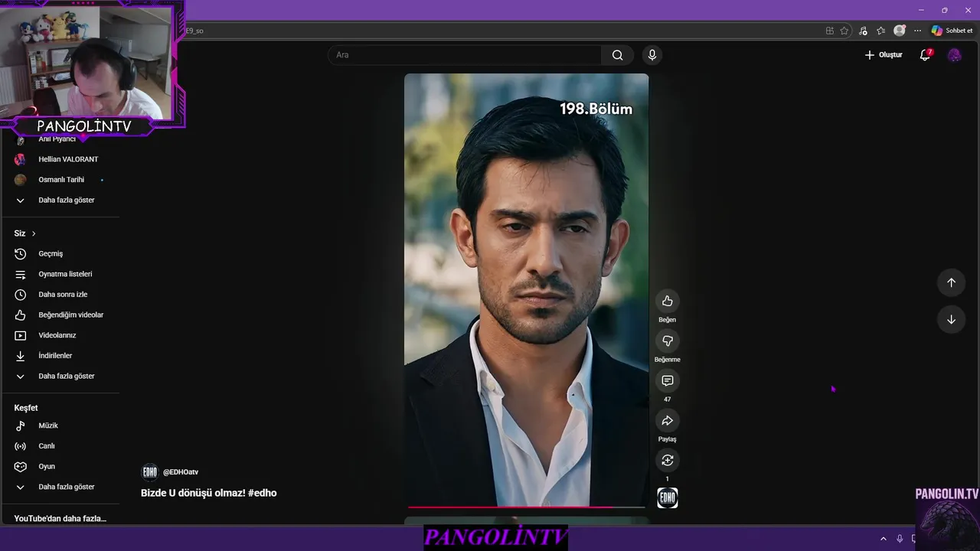Click the #edho hashtag in the title
980x551 pixels.
263,493
